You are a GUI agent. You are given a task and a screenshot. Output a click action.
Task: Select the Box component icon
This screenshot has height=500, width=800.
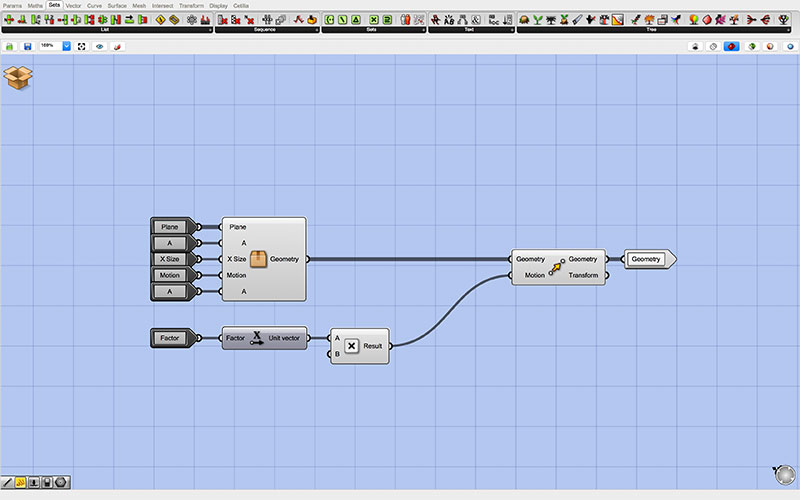[x=258, y=259]
